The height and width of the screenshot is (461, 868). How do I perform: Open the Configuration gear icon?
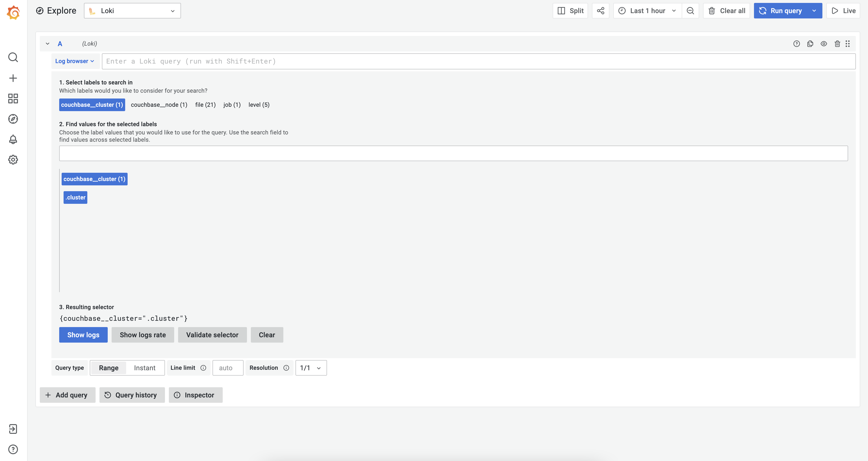[13, 160]
